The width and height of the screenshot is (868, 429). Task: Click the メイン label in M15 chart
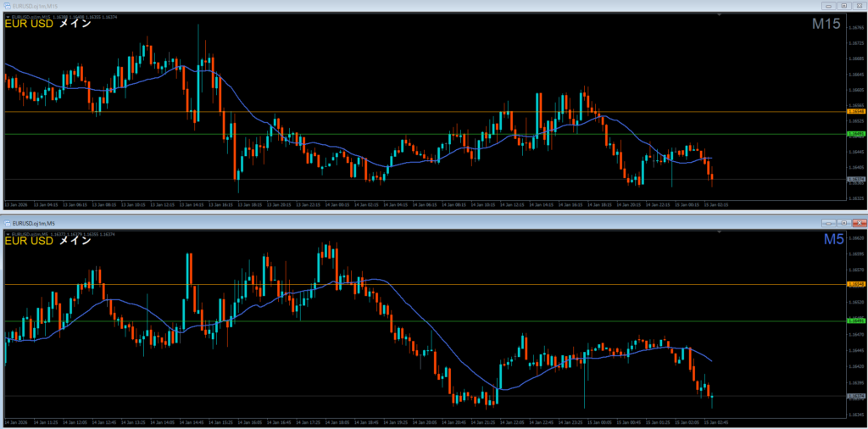[75, 25]
